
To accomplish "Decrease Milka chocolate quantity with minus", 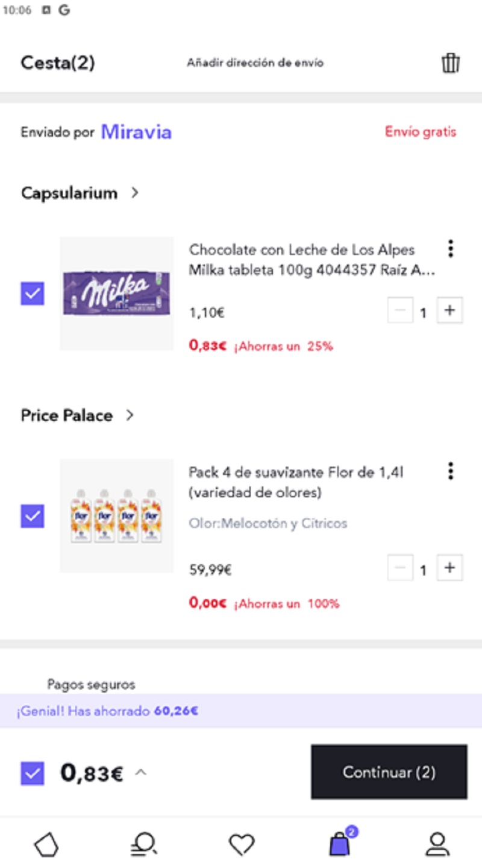I will click(x=400, y=311).
